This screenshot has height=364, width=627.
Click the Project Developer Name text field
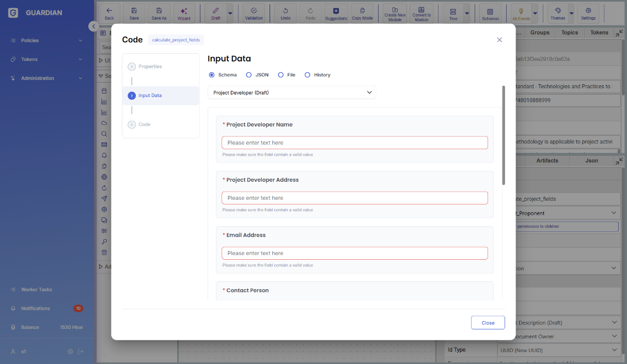pos(354,143)
